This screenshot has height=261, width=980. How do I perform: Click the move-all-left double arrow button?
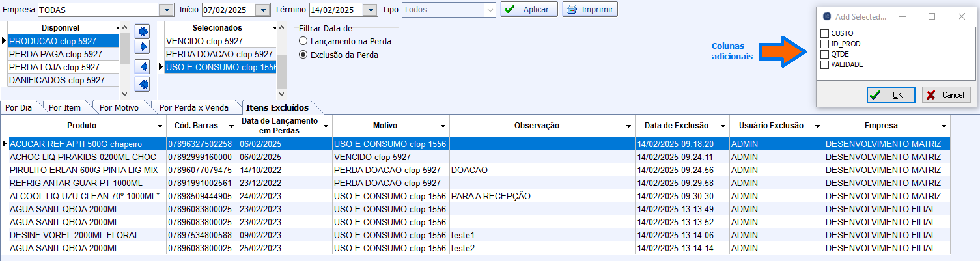click(x=142, y=83)
